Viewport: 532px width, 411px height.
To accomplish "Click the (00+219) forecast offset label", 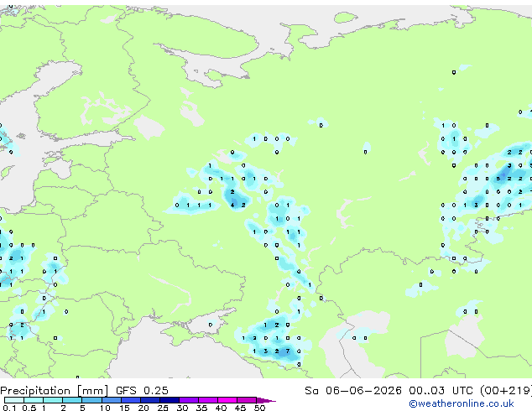I will click(x=505, y=391).
